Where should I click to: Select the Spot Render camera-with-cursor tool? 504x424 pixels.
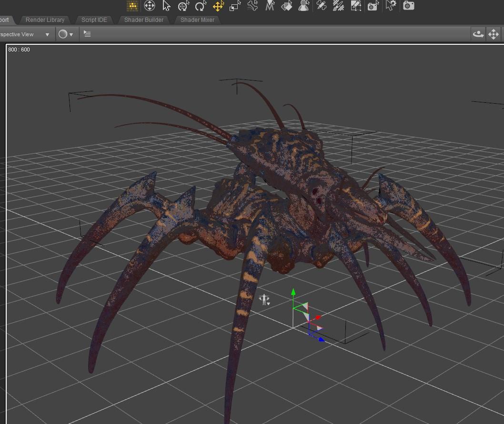tap(373, 6)
